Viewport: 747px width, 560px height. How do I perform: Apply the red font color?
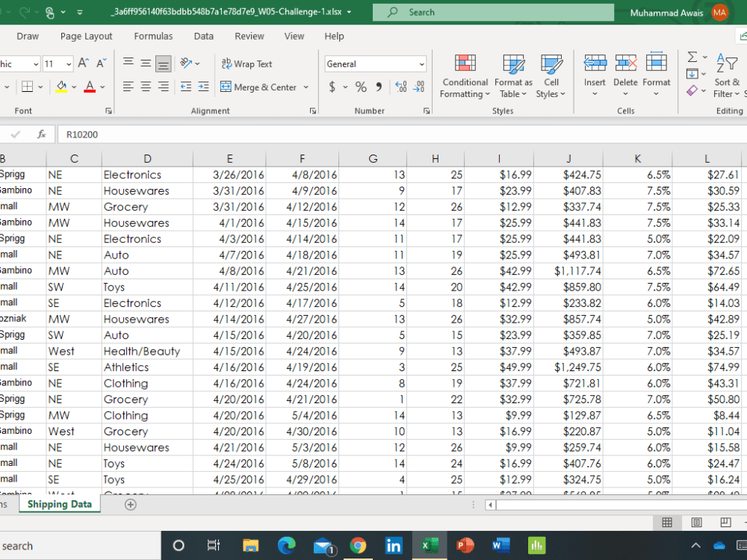(x=90, y=87)
